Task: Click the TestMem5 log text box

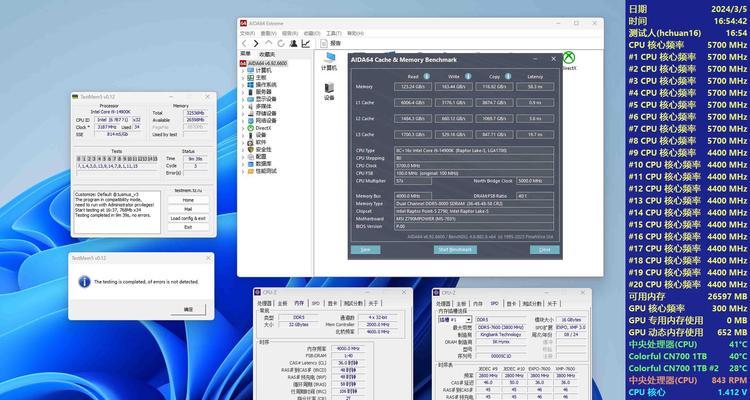Action: click(x=117, y=212)
